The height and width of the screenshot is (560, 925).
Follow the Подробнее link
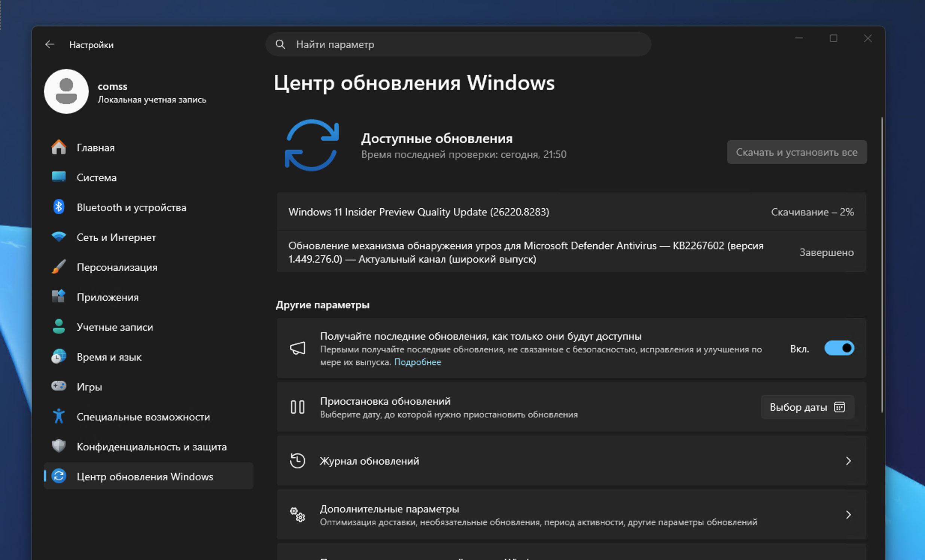pyautogui.click(x=417, y=362)
